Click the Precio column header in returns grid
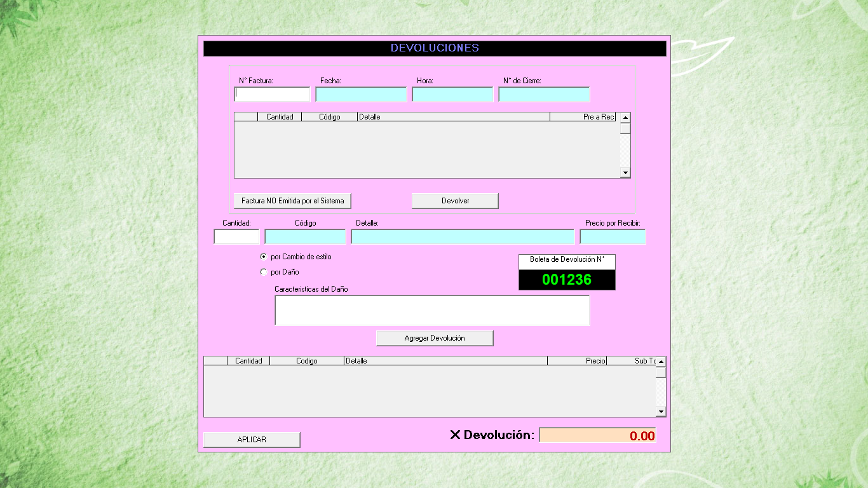The height and width of the screenshot is (488, 868). click(576, 361)
